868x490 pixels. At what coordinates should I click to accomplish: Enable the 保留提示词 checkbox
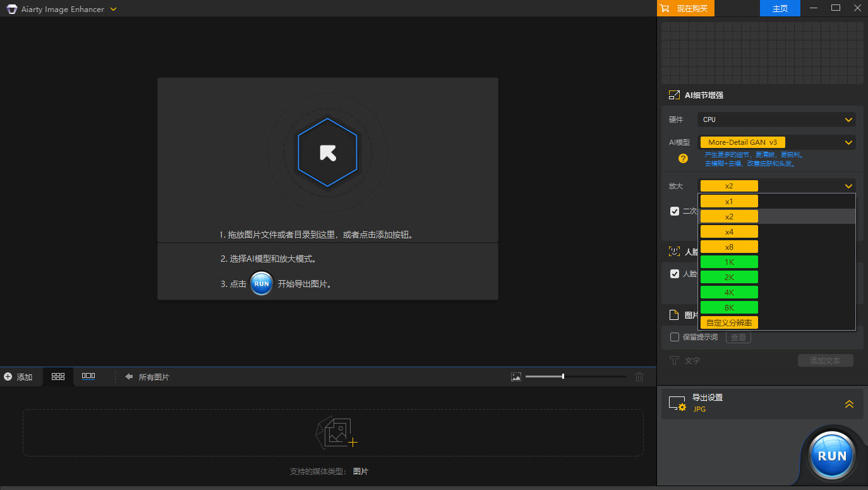click(674, 337)
